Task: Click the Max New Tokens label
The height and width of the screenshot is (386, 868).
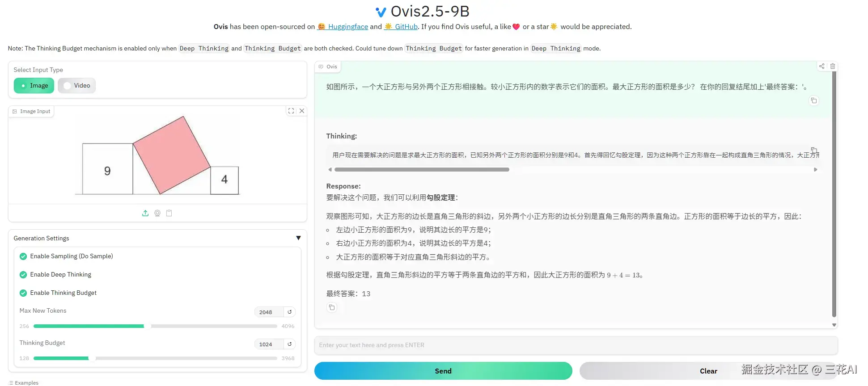Action: [43, 310]
